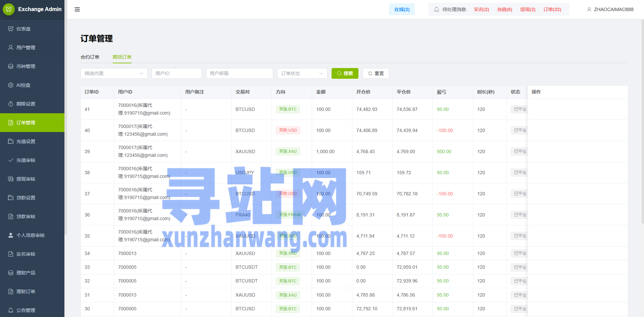Click the 已平仓 status in order 41
644x317 pixels.
[x=519, y=109]
